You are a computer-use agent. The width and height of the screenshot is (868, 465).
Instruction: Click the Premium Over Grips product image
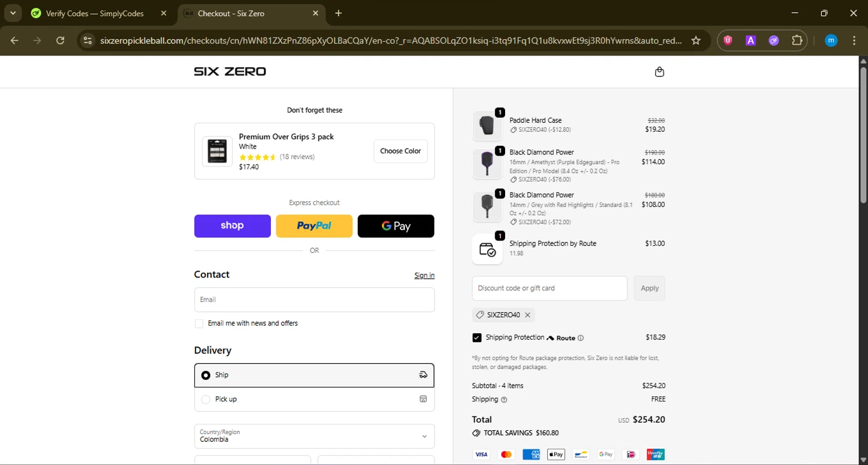[x=217, y=152]
